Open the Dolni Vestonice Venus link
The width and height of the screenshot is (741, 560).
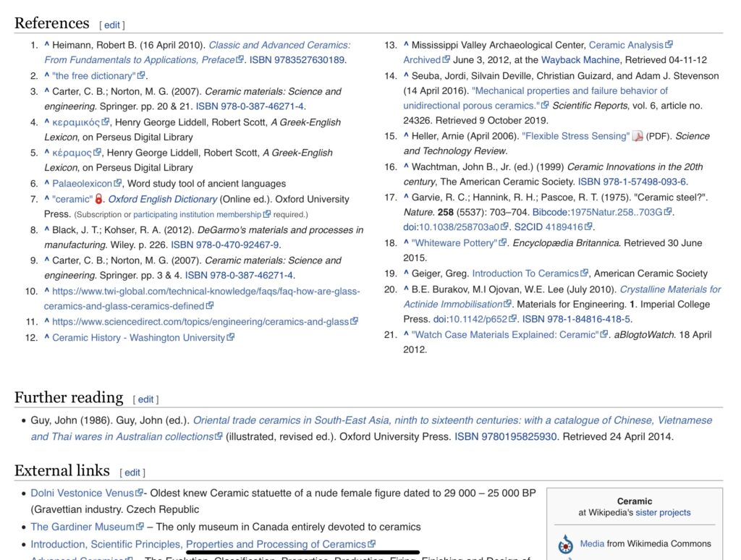pyautogui.click(x=82, y=493)
